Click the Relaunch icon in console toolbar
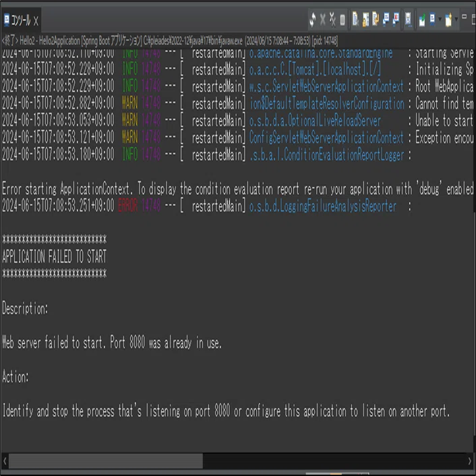Viewport: 476px width, 476px height. coord(312,20)
